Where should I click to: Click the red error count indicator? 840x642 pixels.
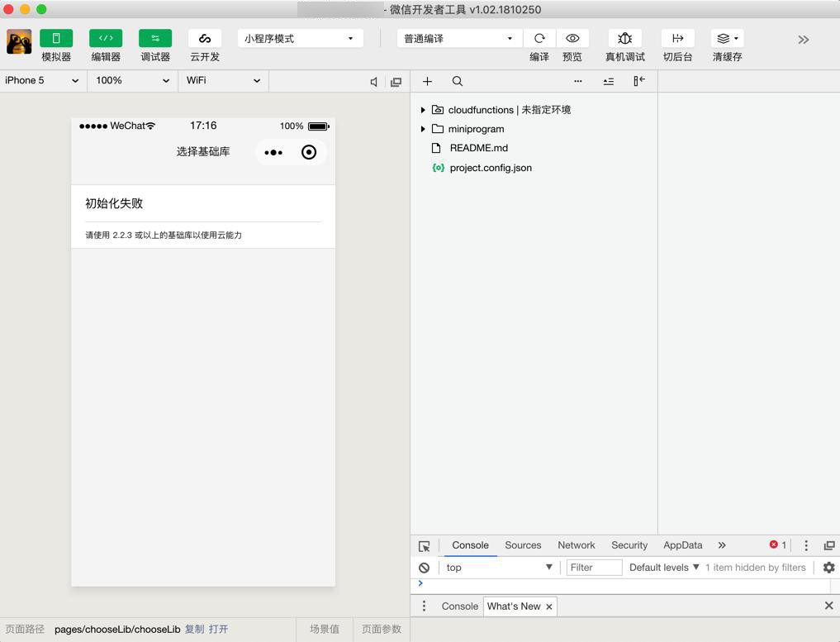point(778,545)
